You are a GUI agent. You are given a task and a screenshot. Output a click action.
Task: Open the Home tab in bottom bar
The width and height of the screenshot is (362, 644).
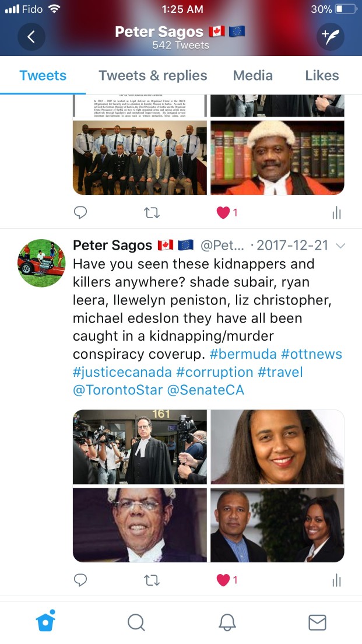point(45,621)
